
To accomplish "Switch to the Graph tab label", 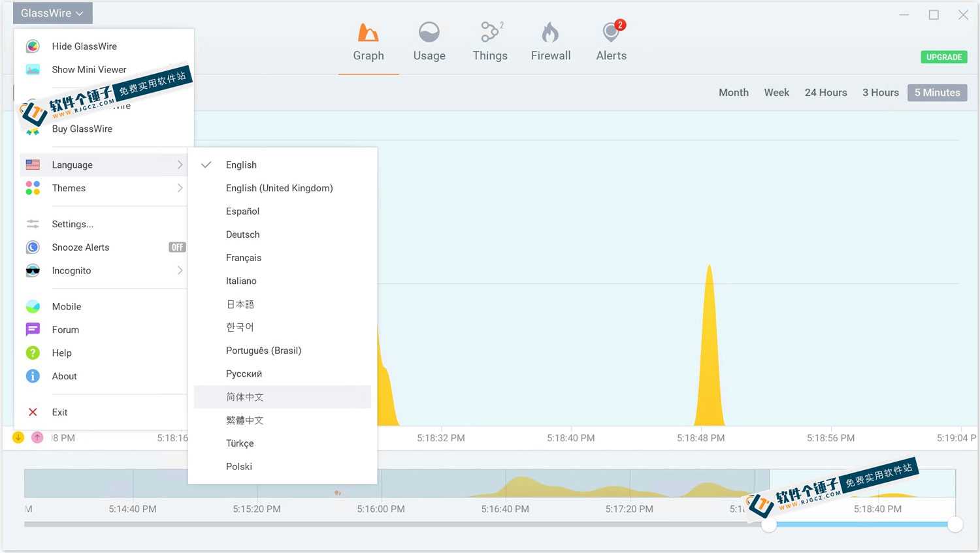I will (x=368, y=56).
